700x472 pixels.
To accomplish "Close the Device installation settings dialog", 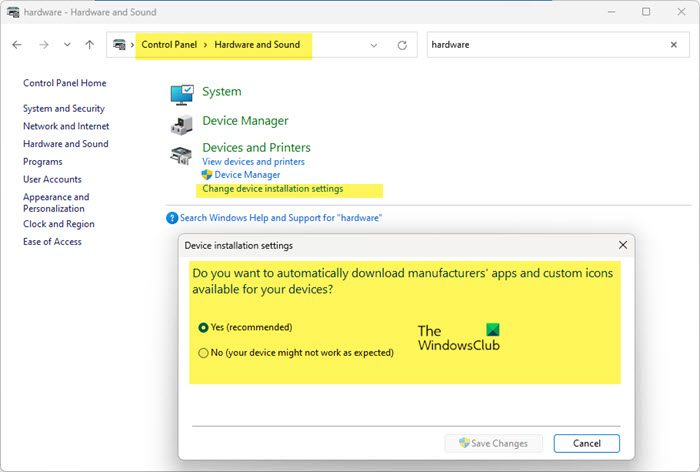I will click(x=623, y=245).
